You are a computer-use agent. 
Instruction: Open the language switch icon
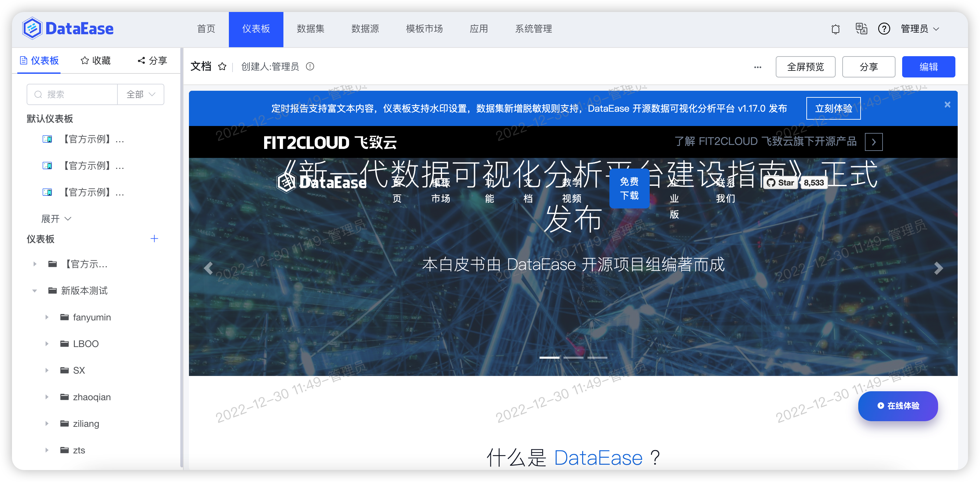(861, 29)
